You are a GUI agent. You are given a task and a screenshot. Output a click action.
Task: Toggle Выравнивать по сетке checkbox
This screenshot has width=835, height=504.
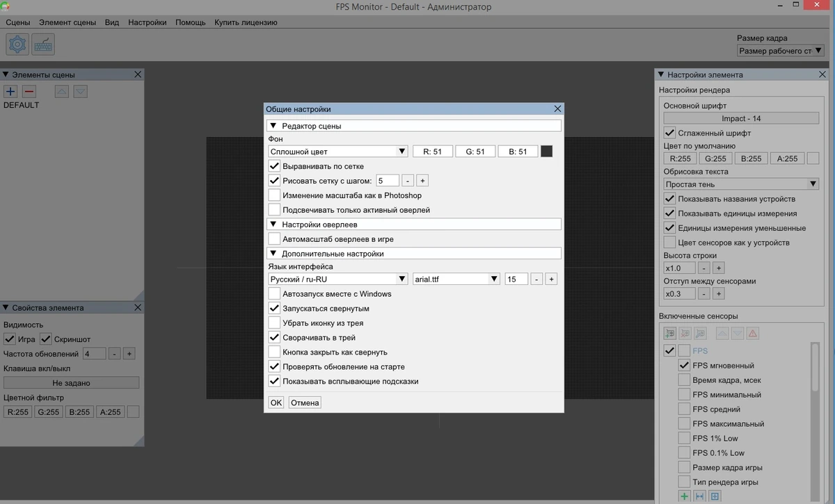(274, 166)
